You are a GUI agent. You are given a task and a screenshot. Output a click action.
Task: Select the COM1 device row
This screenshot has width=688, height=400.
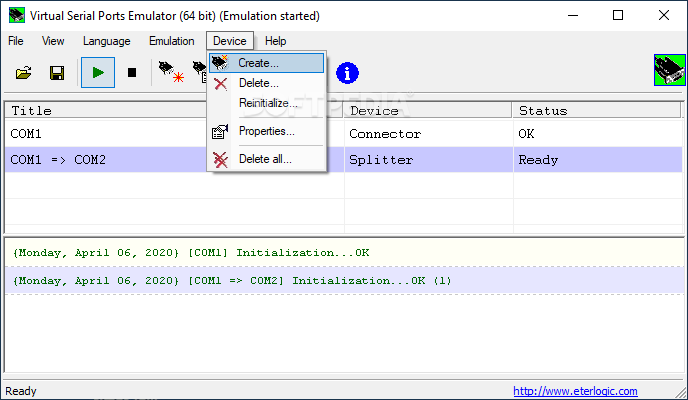tap(343, 133)
